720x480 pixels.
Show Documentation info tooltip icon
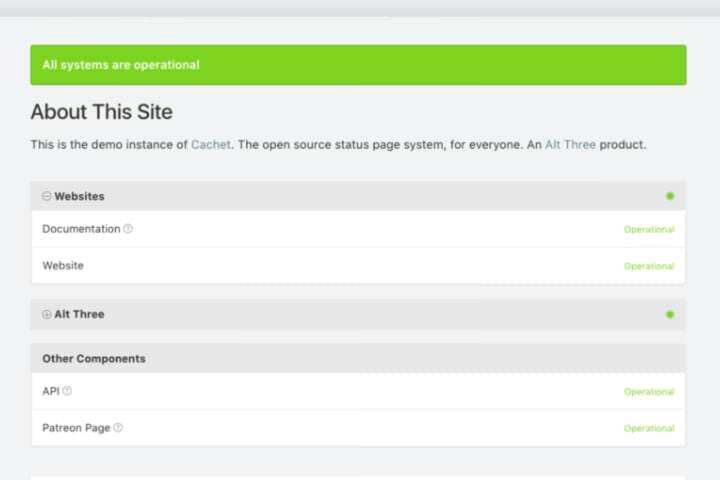(x=128, y=229)
